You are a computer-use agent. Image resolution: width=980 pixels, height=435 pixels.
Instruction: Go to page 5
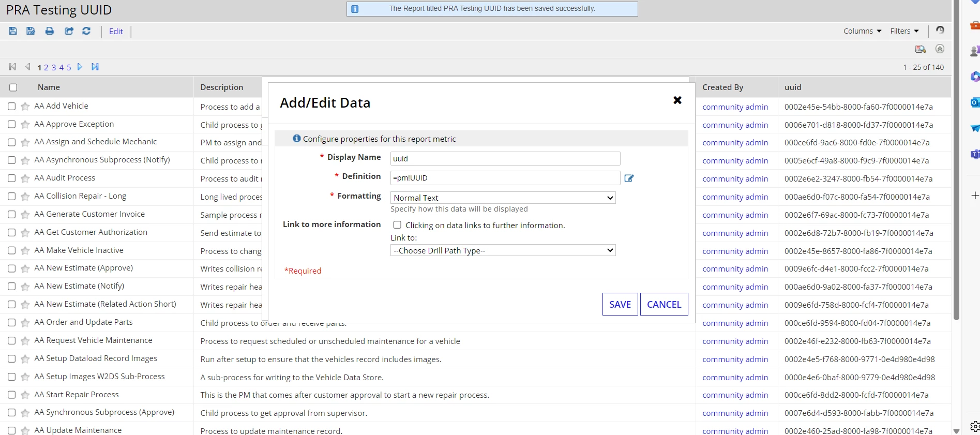point(69,68)
